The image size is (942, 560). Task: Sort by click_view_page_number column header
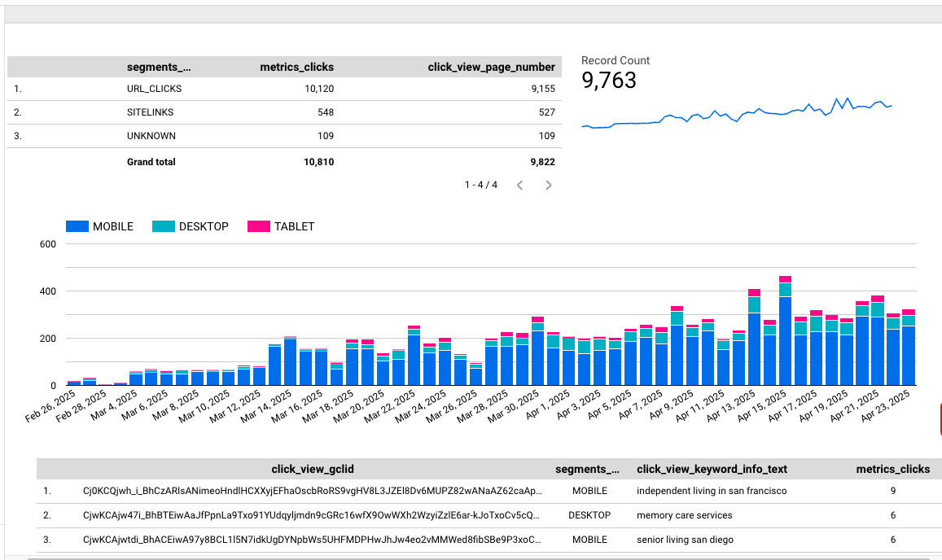(x=491, y=68)
